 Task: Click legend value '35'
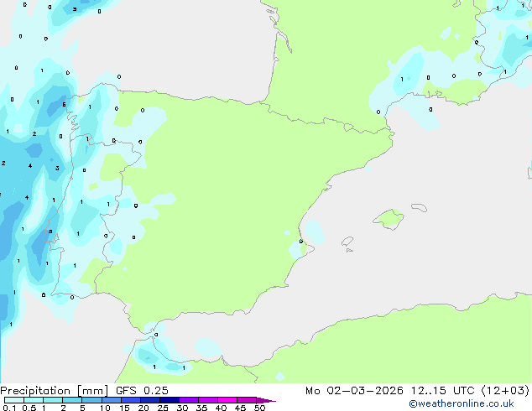click(x=201, y=408)
